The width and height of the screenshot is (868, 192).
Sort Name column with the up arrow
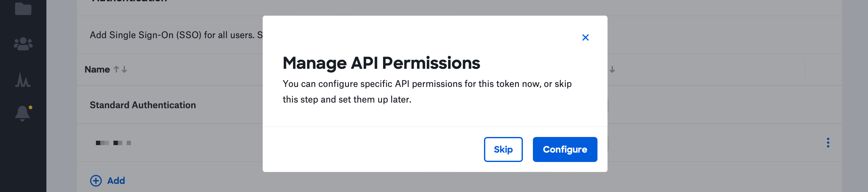[116, 69]
